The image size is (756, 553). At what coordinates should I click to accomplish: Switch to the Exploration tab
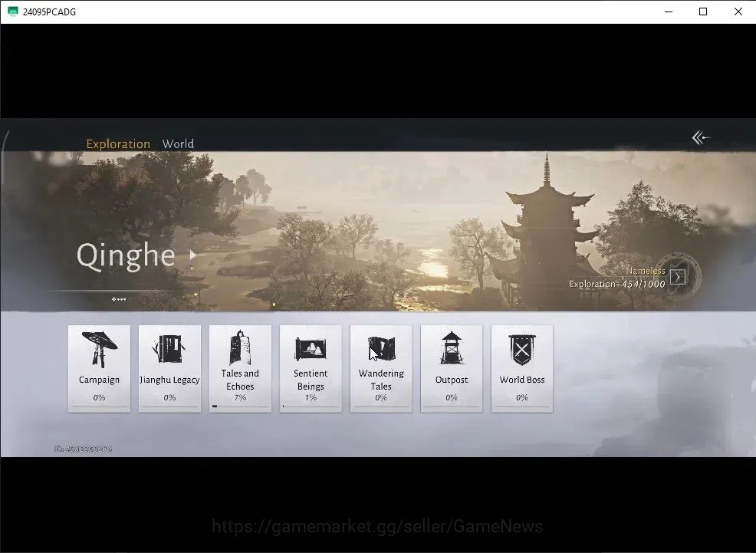pos(118,143)
